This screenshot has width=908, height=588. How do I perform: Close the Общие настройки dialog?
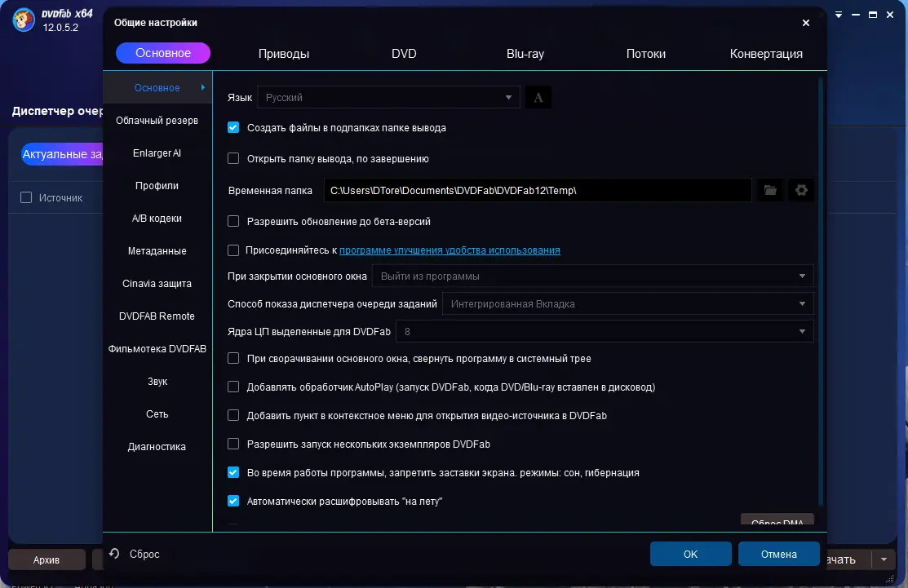tap(805, 23)
